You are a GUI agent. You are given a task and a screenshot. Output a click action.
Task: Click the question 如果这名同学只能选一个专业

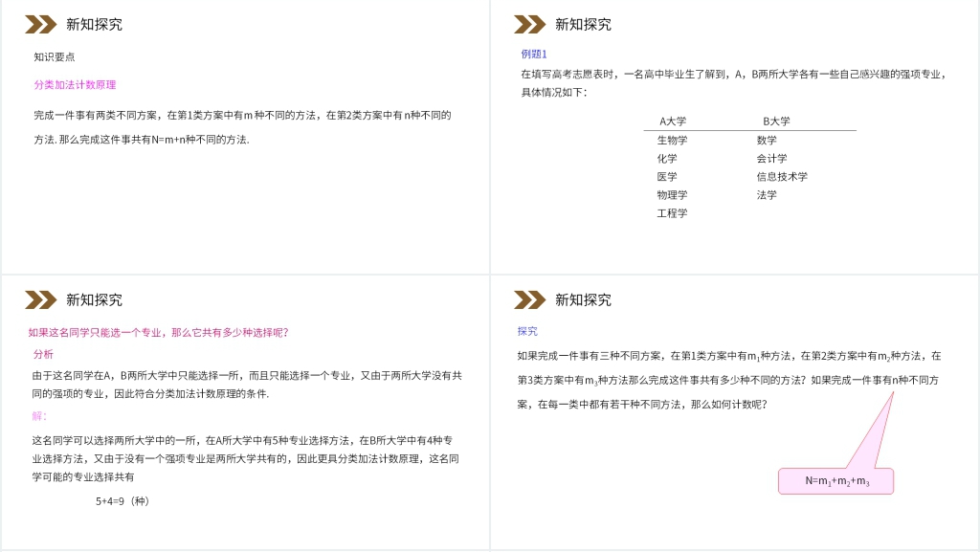tap(158, 333)
